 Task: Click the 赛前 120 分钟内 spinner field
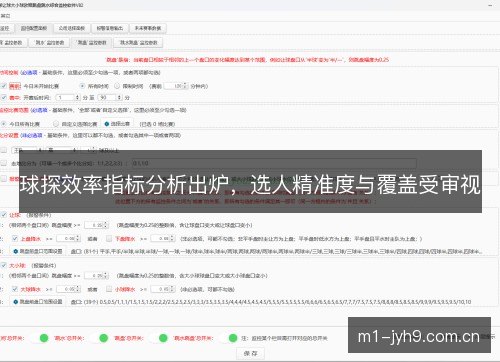[x=176, y=86]
